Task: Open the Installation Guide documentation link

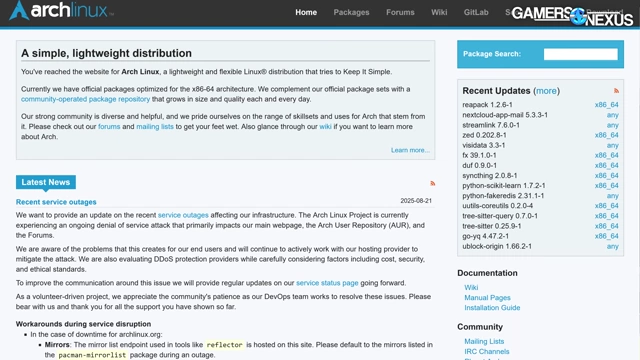Action: tap(492, 308)
